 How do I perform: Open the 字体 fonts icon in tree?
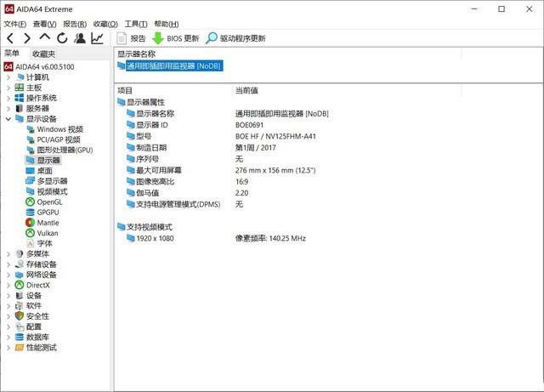tap(31, 243)
